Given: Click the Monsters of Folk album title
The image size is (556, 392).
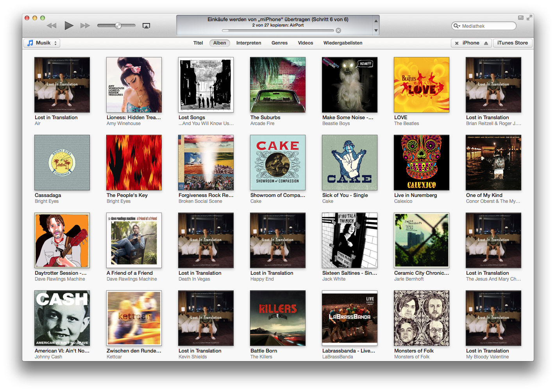Looking at the screenshot, I should click(x=414, y=351).
